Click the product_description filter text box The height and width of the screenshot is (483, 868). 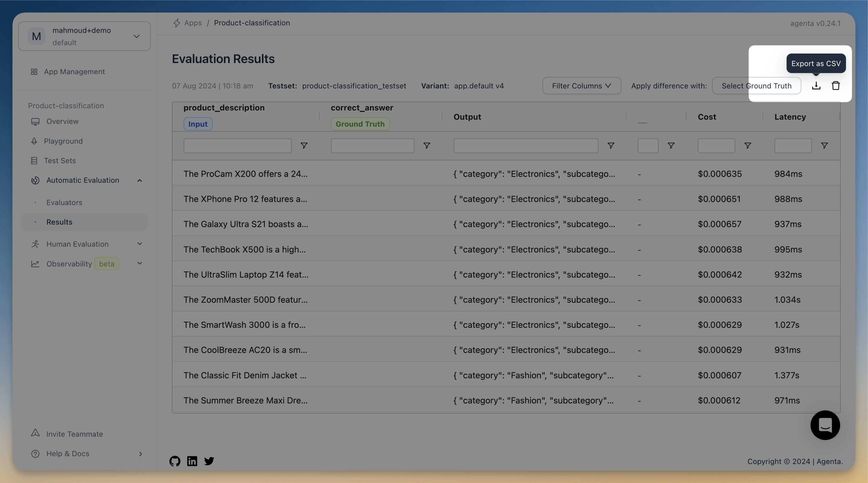coord(237,146)
